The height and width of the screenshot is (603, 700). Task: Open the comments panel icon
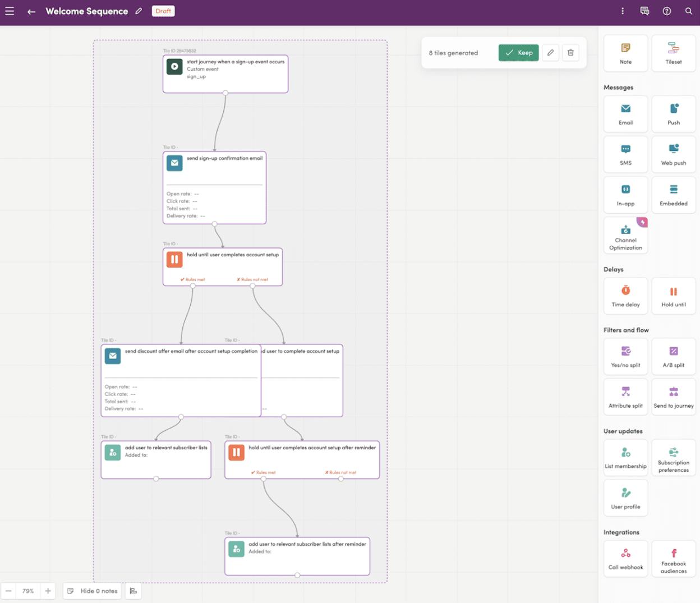[644, 11]
